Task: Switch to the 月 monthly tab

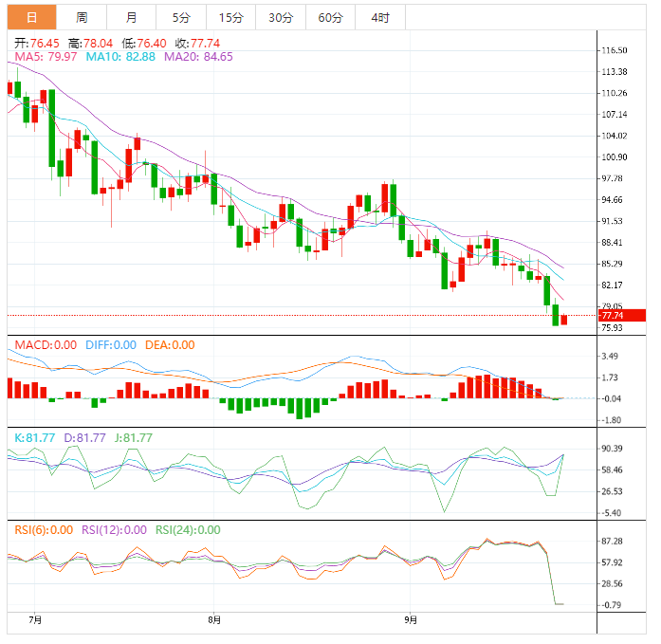Action: pyautogui.click(x=131, y=17)
